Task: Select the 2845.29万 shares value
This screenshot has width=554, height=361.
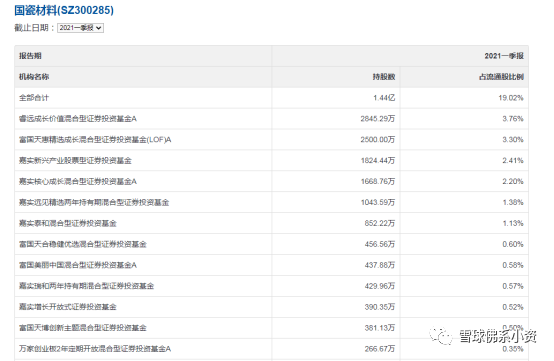Action: click(x=378, y=119)
